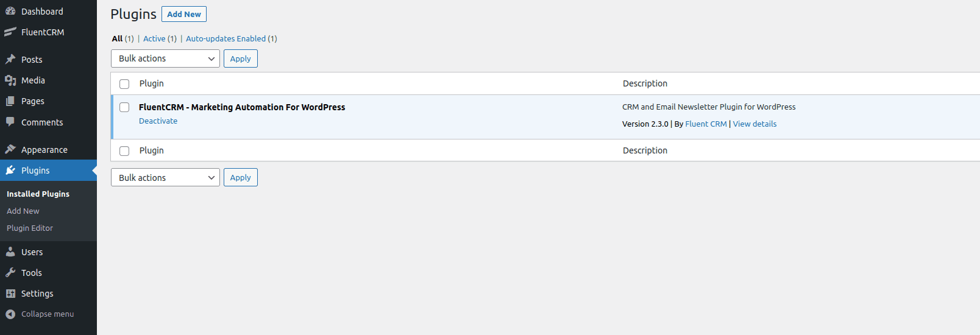Open Fluent CRM author link
980x335 pixels.
pyautogui.click(x=706, y=124)
